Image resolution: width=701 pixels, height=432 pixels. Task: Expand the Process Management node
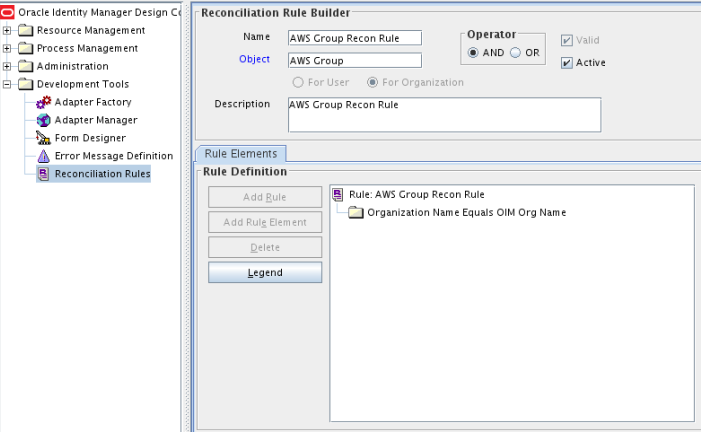tap(7, 48)
